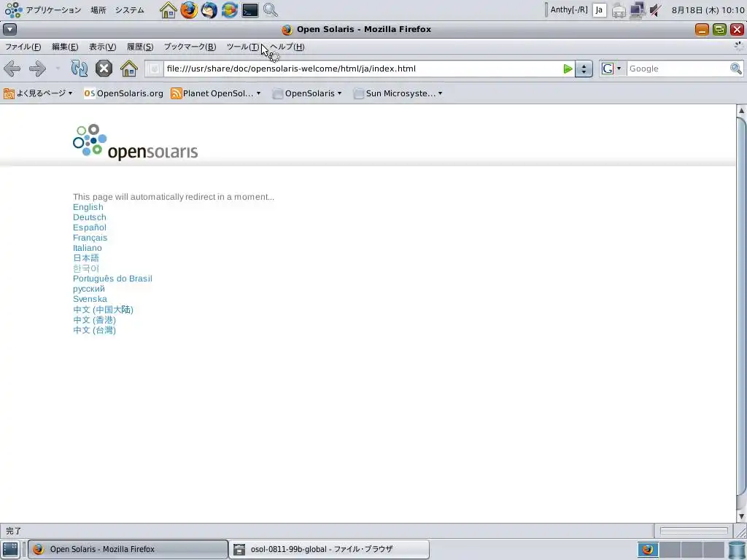Click the show desktop button in bottom panel
This screenshot has width=747, height=560.
point(10,549)
